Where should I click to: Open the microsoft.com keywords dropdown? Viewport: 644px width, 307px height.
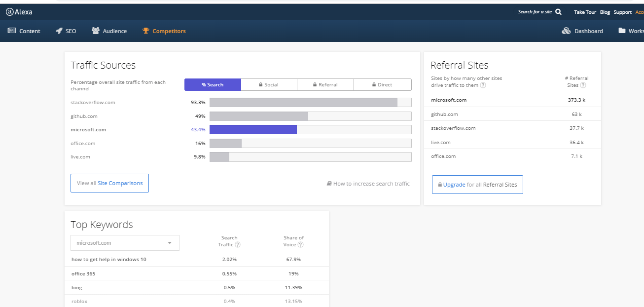(125, 243)
